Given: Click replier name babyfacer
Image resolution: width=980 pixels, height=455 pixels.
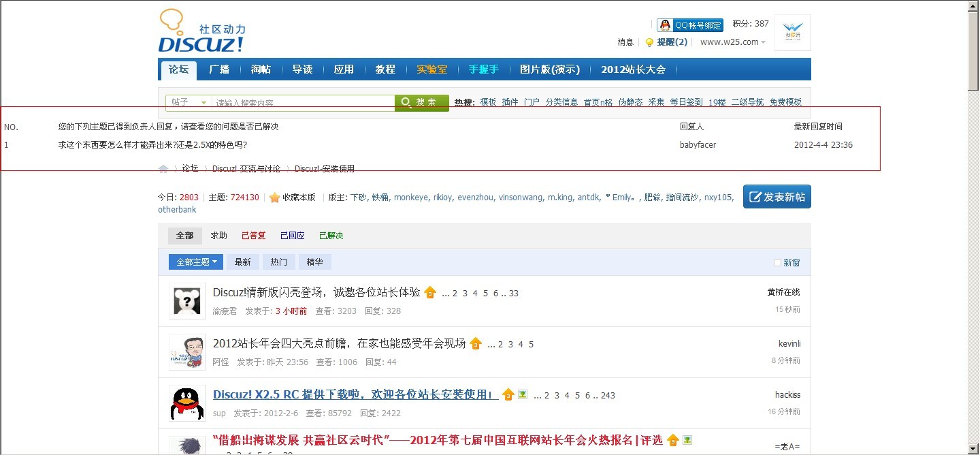Looking at the screenshot, I should click(698, 145).
